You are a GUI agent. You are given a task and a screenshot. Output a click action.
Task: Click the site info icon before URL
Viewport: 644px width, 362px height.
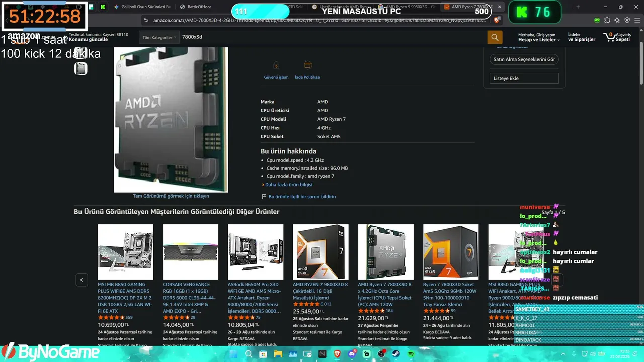pyautogui.click(x=146, y=20)
